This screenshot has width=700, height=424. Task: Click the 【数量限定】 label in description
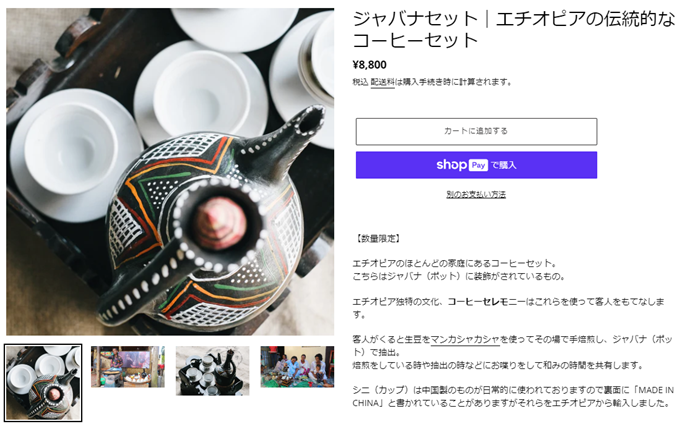tap(377, 239)
